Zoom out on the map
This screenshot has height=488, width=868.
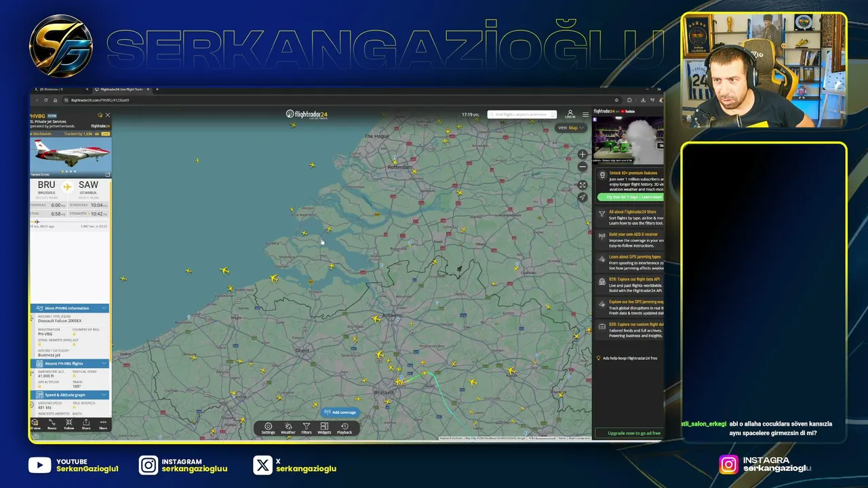583,167
